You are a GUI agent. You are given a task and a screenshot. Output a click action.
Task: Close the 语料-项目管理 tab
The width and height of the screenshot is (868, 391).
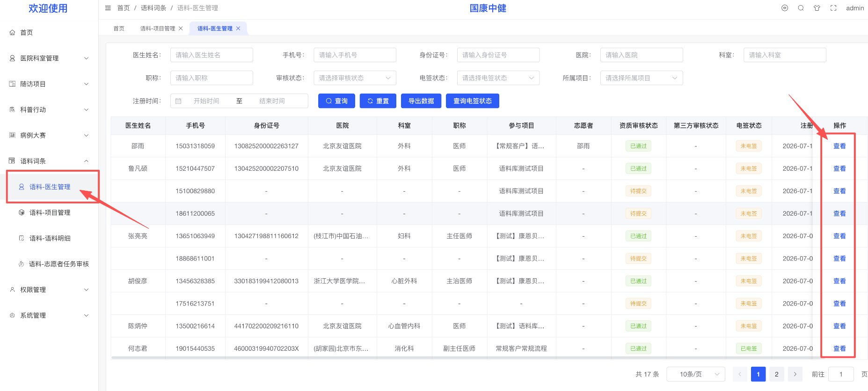[181, 29]
